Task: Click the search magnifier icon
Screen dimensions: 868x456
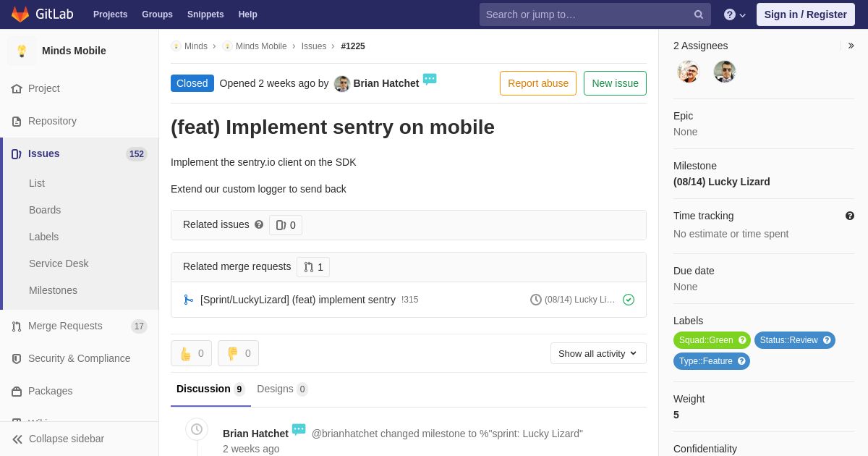Action: tap(699, 14)
